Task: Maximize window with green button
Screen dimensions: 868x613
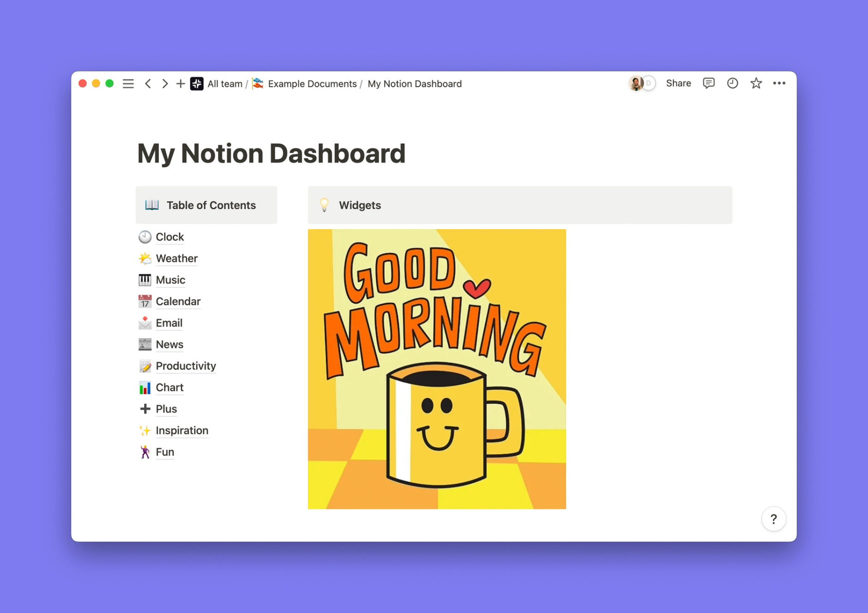Action: (109, 84)
